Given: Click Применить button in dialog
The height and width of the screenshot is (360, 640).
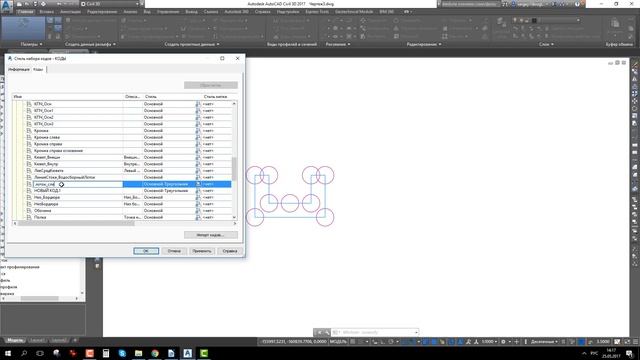Looking at the screenshot, I should point(202,251).
